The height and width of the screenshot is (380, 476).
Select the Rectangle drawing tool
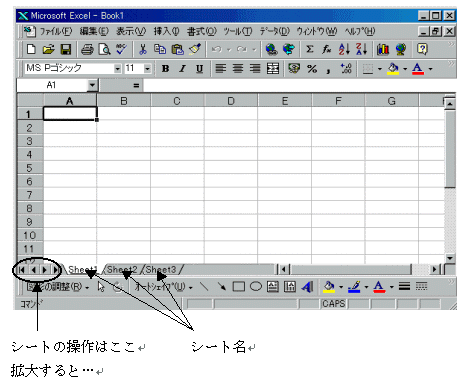click(238, 287)
